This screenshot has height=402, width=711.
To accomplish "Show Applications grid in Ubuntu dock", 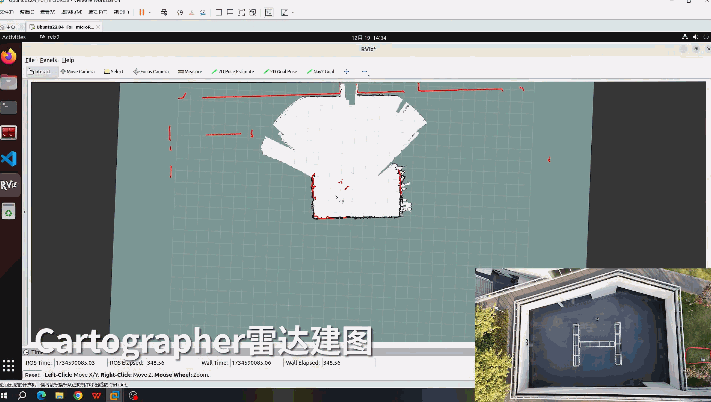I will click(9, 365).
